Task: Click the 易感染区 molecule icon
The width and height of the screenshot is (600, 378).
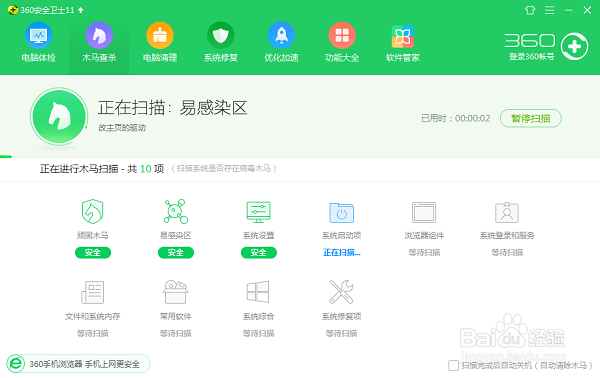Action: pos(176,212)
